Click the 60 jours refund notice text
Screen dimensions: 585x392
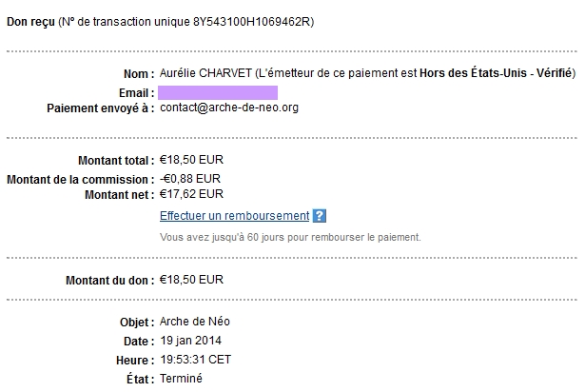click(x=290, y=238)
